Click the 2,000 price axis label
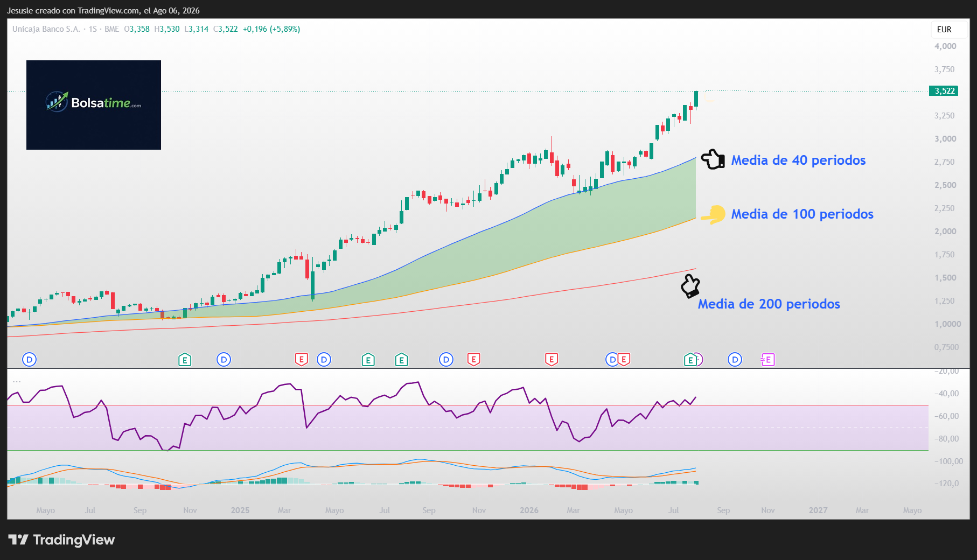The height and width of the screenshot is (560, 977). coord(945,232)
